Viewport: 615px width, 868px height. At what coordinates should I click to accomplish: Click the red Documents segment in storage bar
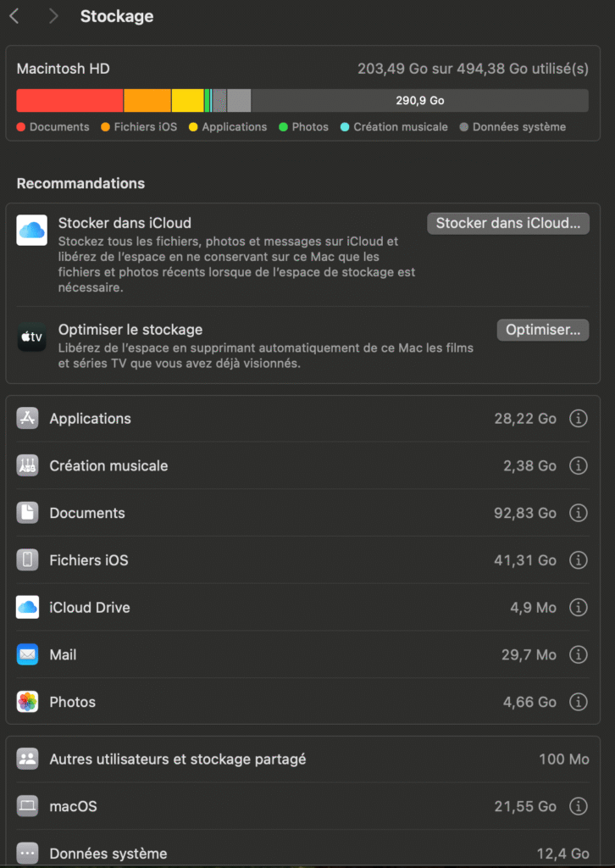[x=69, y=101]
